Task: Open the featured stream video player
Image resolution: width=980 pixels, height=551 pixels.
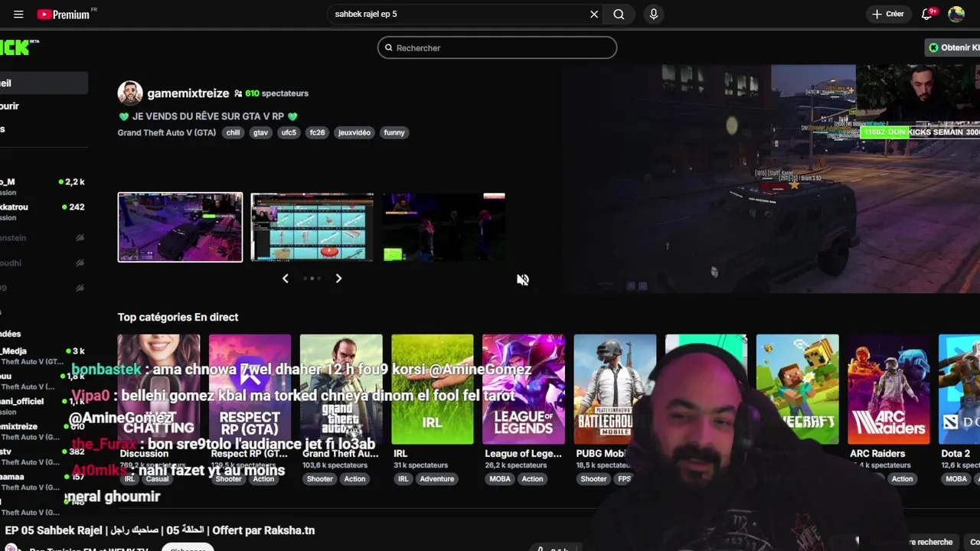Action: pyautogui.click(x=772, y=178)
